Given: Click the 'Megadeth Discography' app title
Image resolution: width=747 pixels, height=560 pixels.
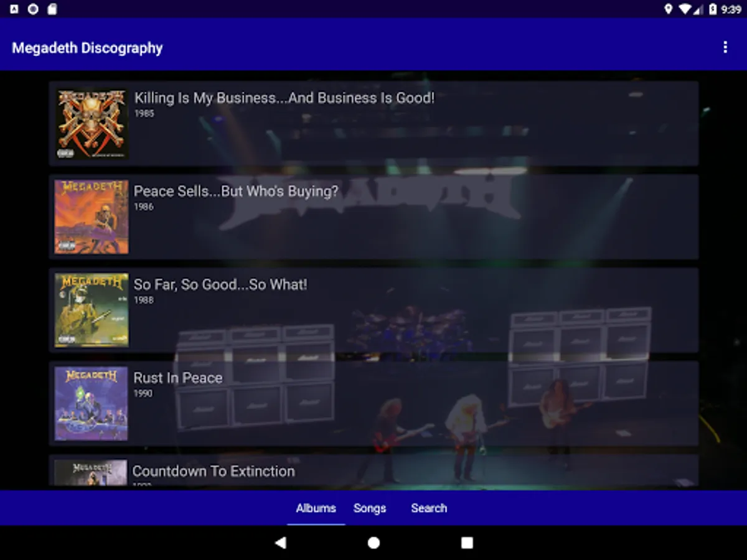Looking at the screenshot, I should (87, 48).
